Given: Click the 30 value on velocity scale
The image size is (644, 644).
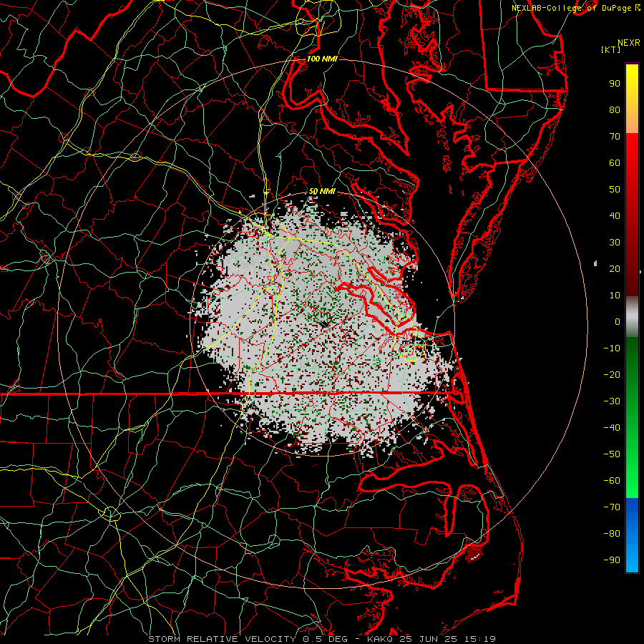Looking at the screenshot, I should click(x=615, y=243).
